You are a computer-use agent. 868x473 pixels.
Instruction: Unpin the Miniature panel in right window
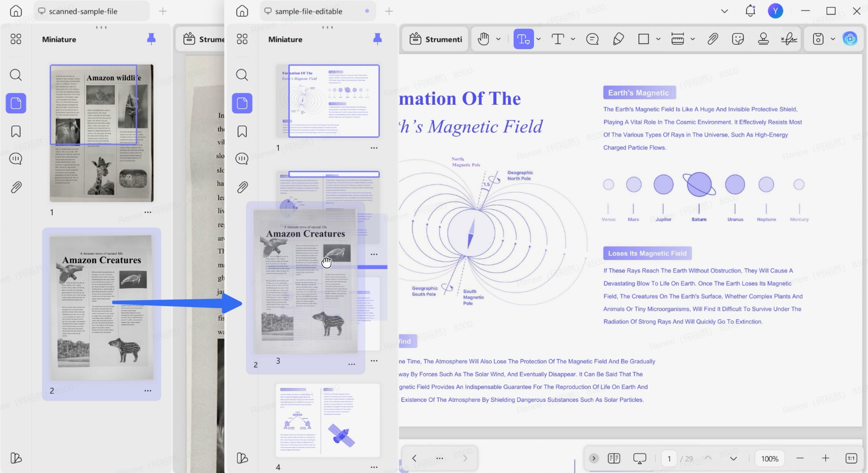(x=377, y=39)
